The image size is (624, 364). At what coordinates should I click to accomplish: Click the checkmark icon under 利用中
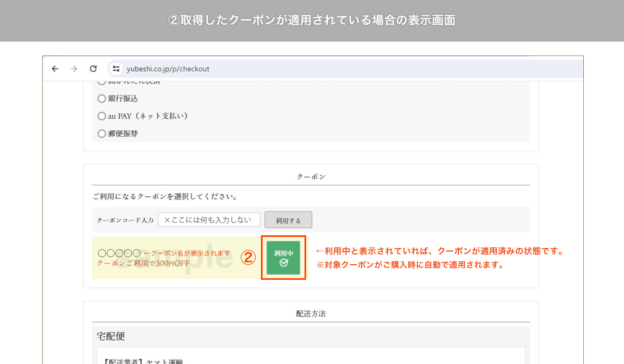(284, 263)
